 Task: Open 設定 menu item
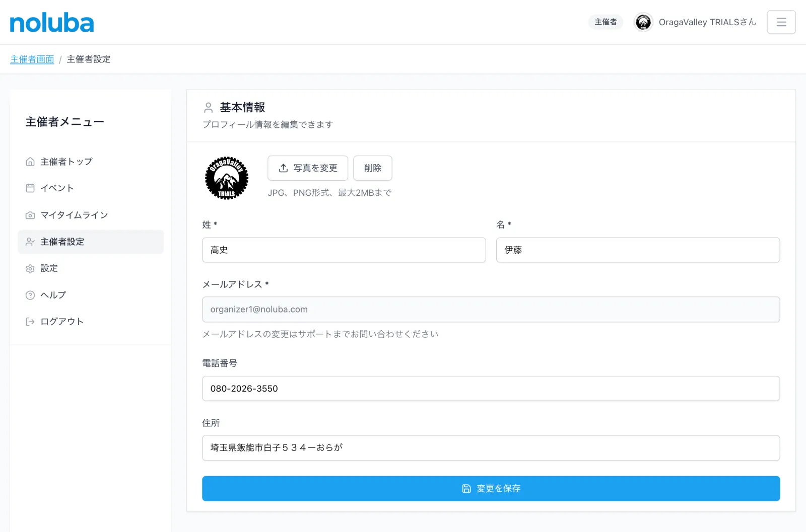(91, 268)
